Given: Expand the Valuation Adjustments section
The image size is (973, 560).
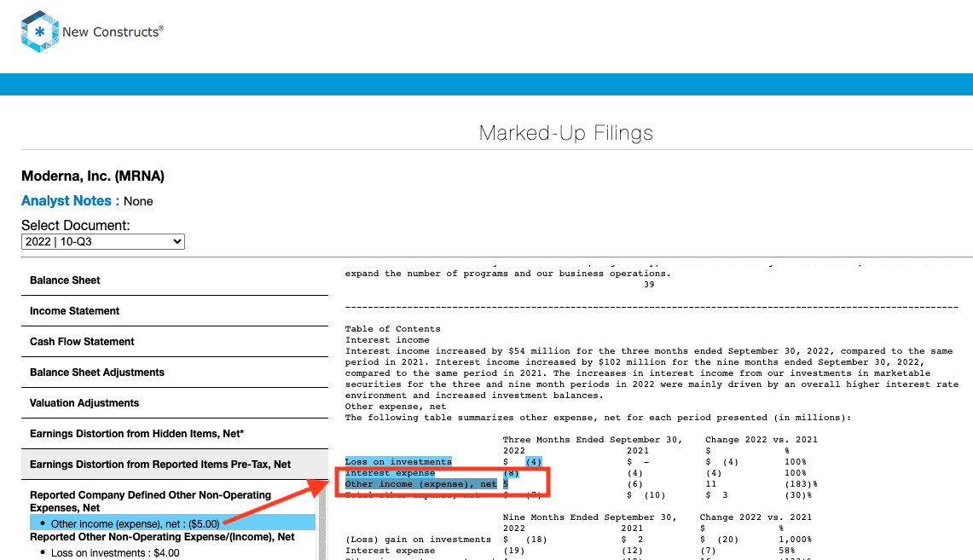Looking at the screenshot, I should pos(174,403).
